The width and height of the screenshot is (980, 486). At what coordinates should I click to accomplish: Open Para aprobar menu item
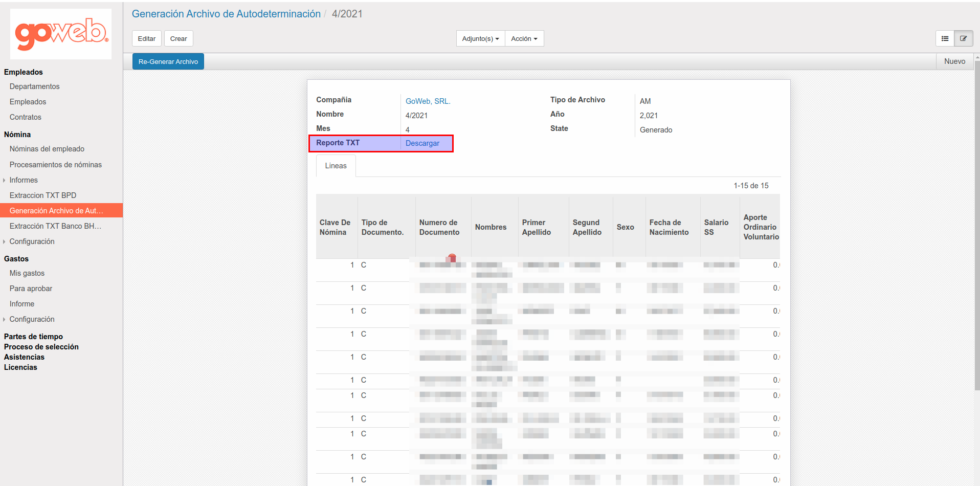(x=31, y=289)
